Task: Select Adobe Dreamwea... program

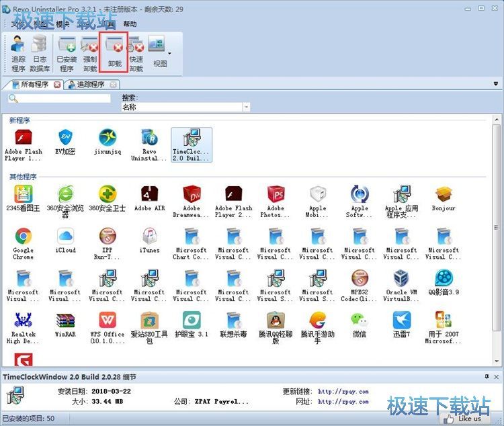Action: [192, 202]
